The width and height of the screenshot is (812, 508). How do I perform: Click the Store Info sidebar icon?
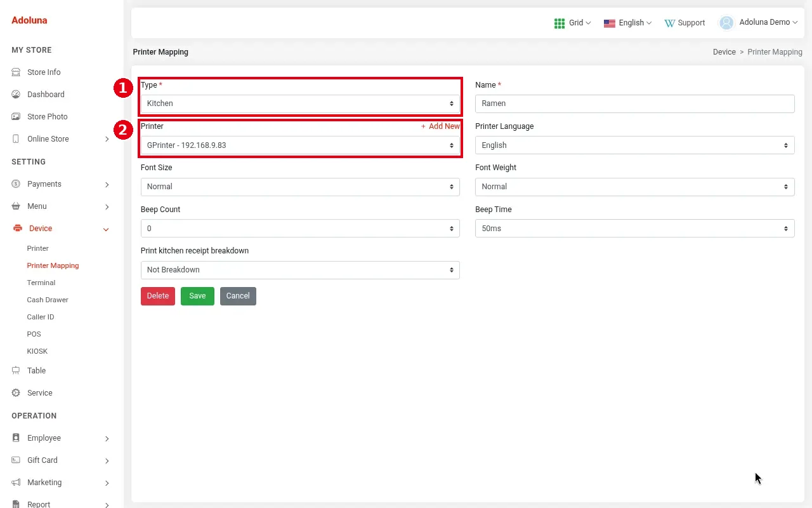pos(16,72)
